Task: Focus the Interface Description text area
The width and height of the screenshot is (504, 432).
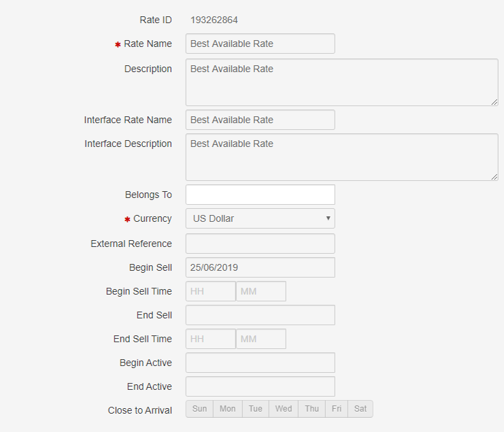Action: [342, 157]
